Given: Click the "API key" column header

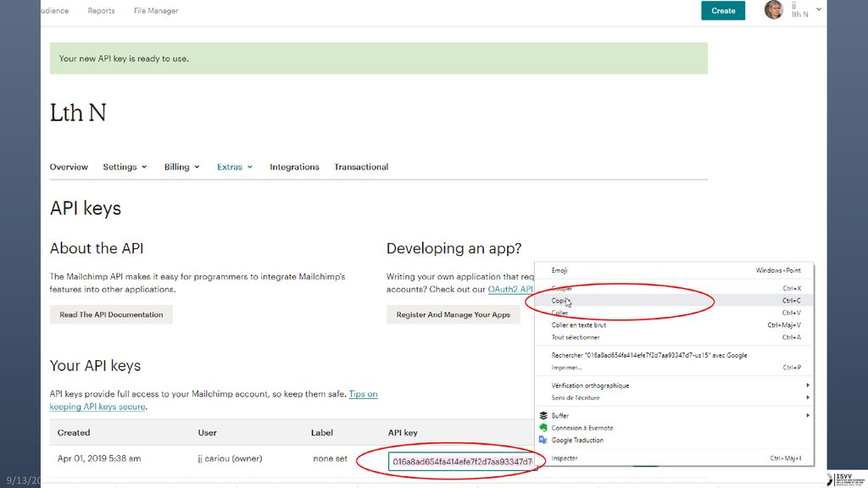Looking at the screenshot, I should coord(403,432).
